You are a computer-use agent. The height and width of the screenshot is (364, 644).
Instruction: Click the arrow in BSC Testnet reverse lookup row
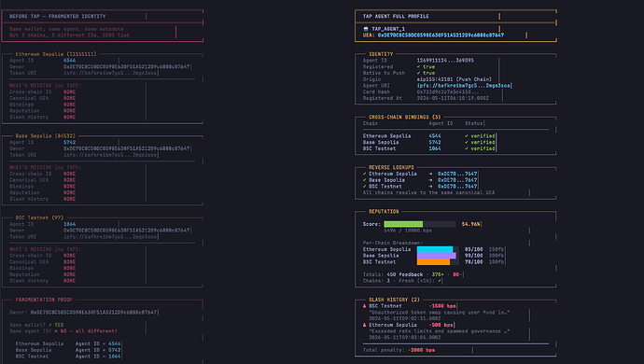pyautogui.click(x=430, y=187)
